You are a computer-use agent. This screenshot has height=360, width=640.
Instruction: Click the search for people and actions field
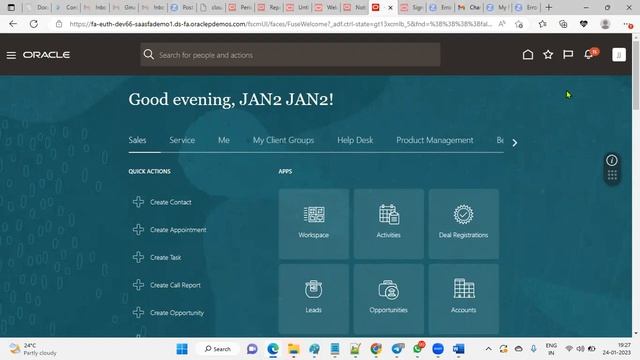290,55
